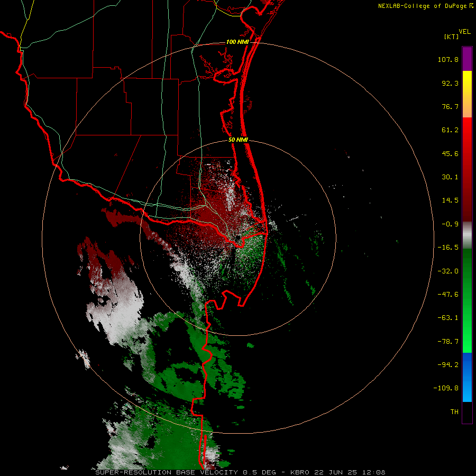
Task: Click the -16.5 velocity scale value
Action: (448, 248)
